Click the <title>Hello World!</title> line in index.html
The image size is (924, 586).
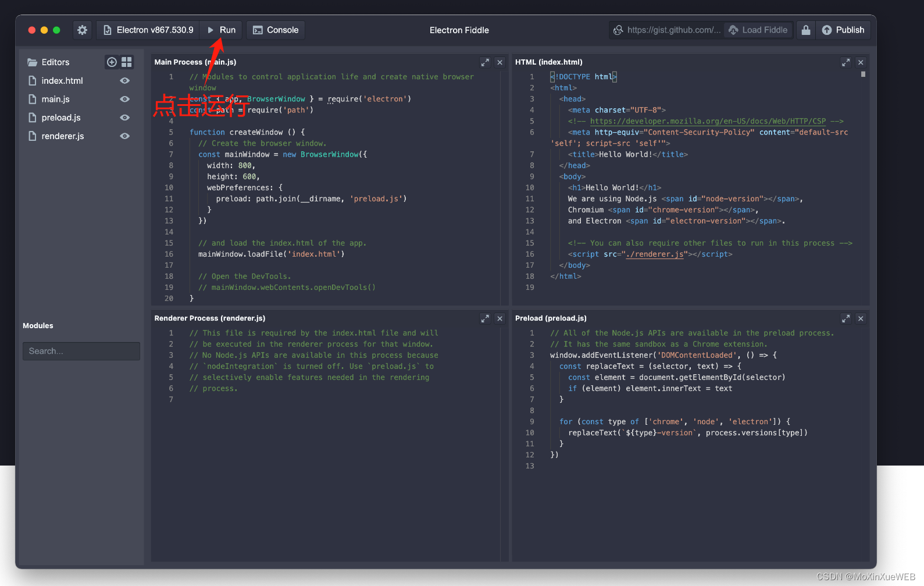coord(628,154)
